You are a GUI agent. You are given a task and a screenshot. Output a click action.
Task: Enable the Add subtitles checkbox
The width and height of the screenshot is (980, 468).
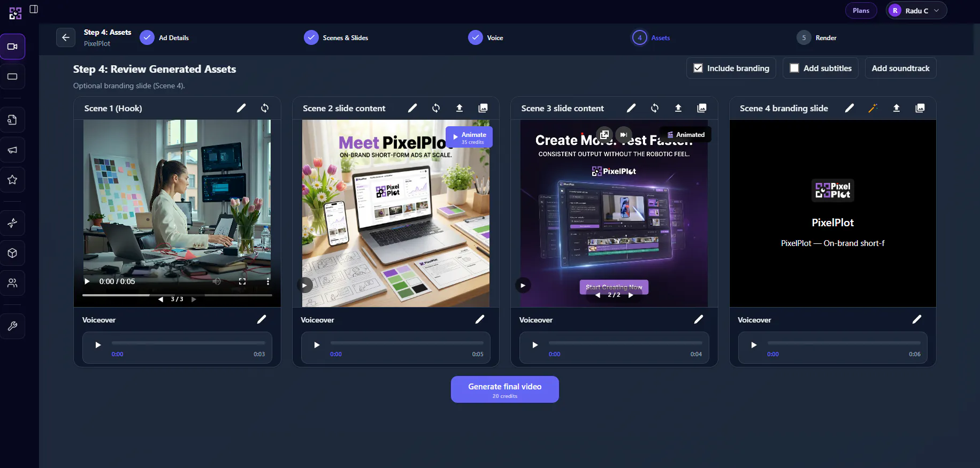tap(794, 68)
